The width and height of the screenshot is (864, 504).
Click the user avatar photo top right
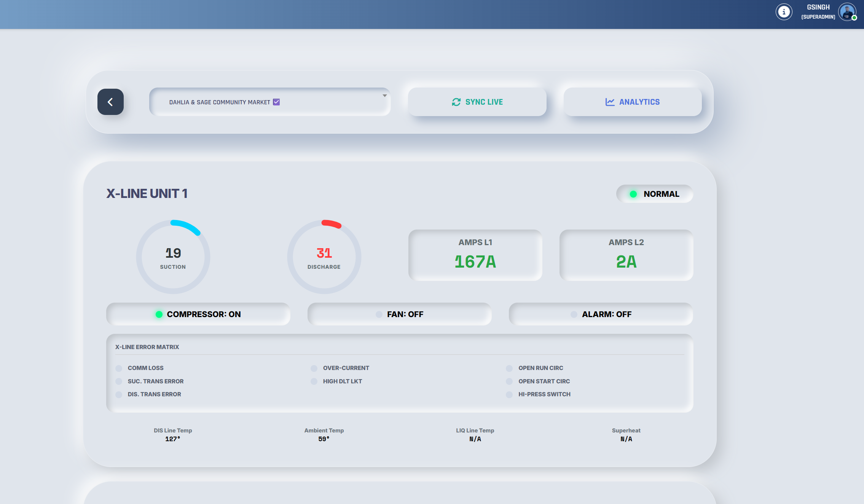847,12
